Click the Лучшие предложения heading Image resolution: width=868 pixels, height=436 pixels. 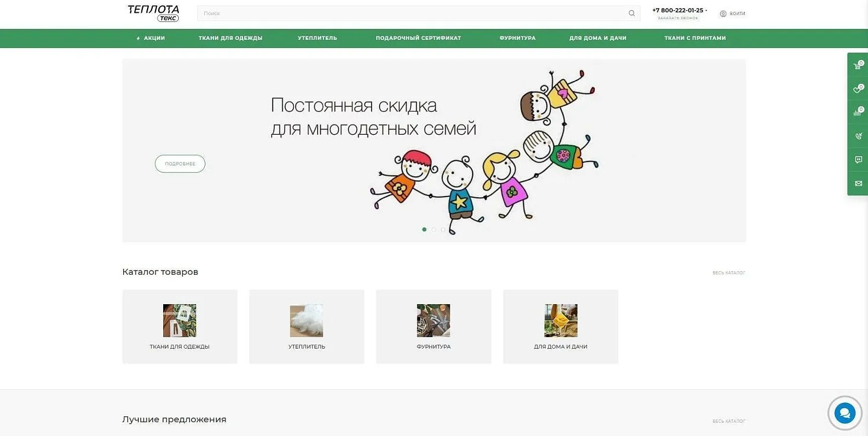(x=174, y=419)
